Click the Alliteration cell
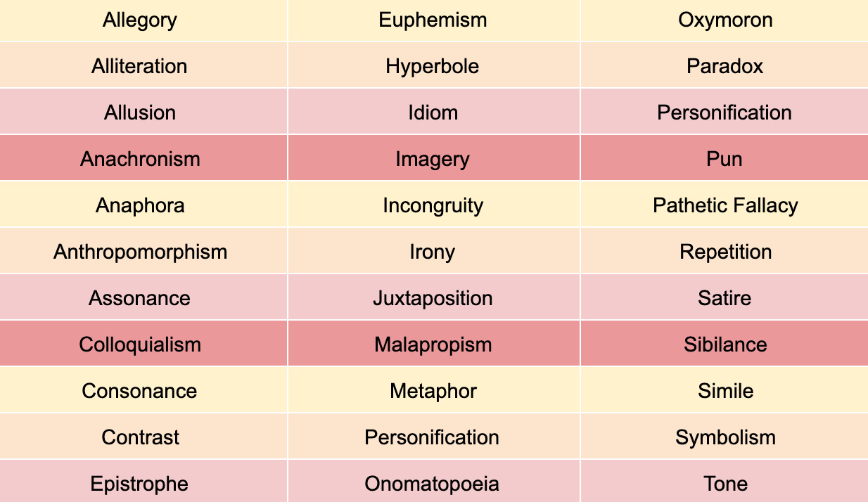The image size is (868, 502). (x=143, y=65)
